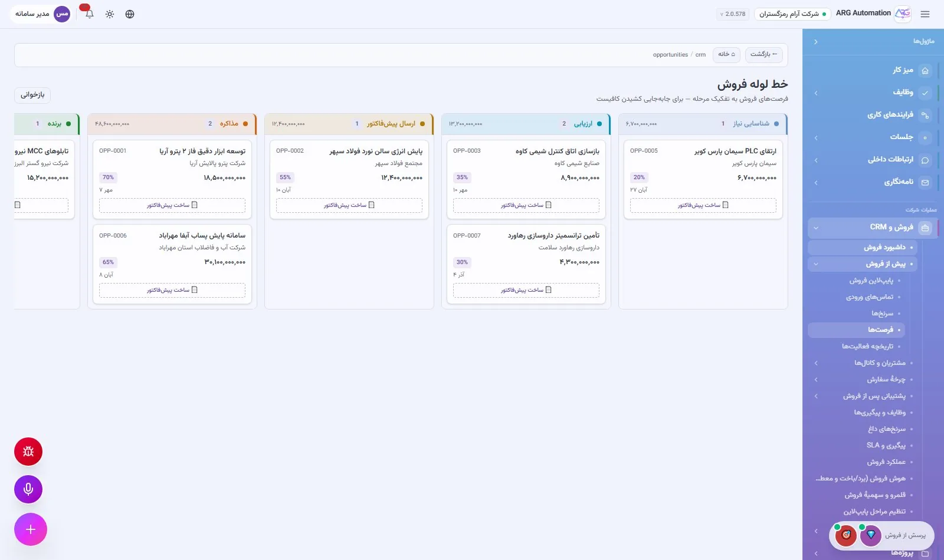Viewport: 944px width, 560px height.
Task: Click the globe language icon
Action: pyautogui.click(x=130, y=14)
